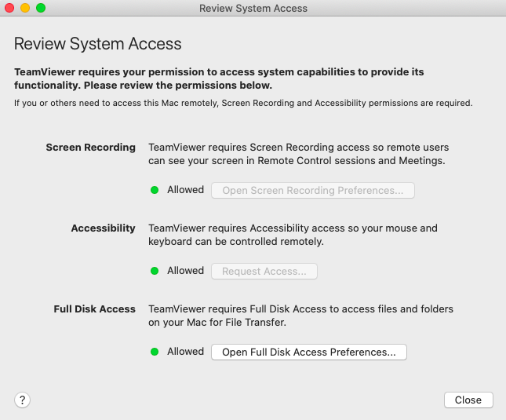Screen dimensions: 506x420
Task: Dismiss the dialog with the Close button
Action: coord(468,400)
